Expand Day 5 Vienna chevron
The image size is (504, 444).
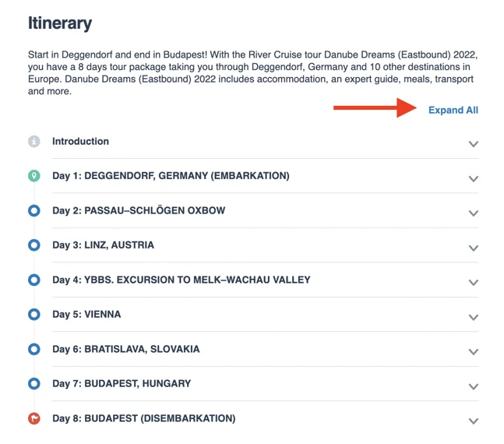[473, 317]
